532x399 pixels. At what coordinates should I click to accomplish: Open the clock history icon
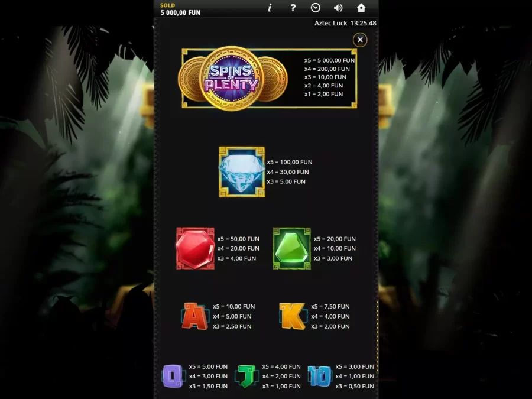tap(316, 8)
